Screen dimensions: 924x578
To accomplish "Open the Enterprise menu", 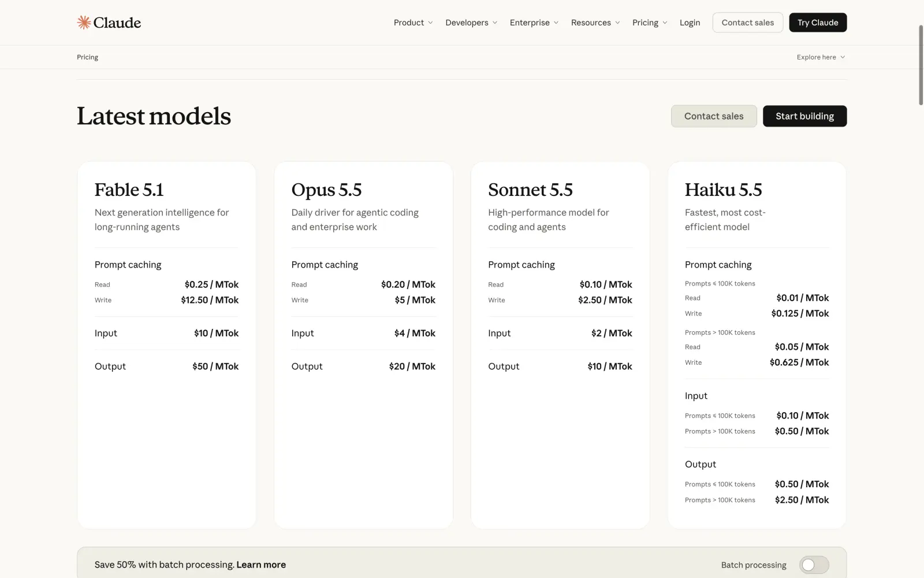I will (534, 23).
